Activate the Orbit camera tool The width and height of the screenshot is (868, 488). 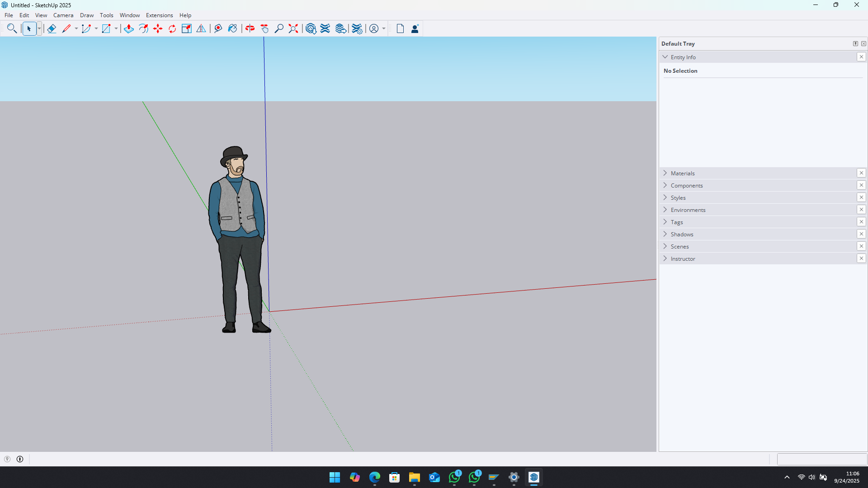[250, 29]
